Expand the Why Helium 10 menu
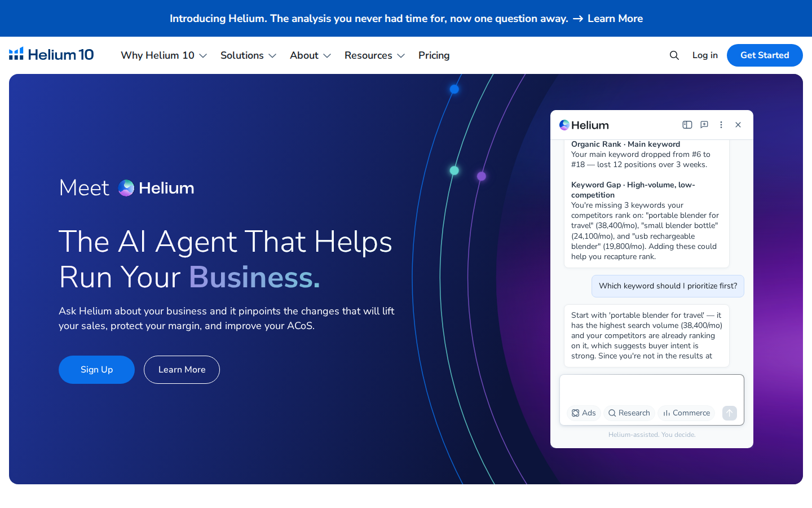Viewport: 812px width, 508px height. pyautogui.click(x=164, y=55)
